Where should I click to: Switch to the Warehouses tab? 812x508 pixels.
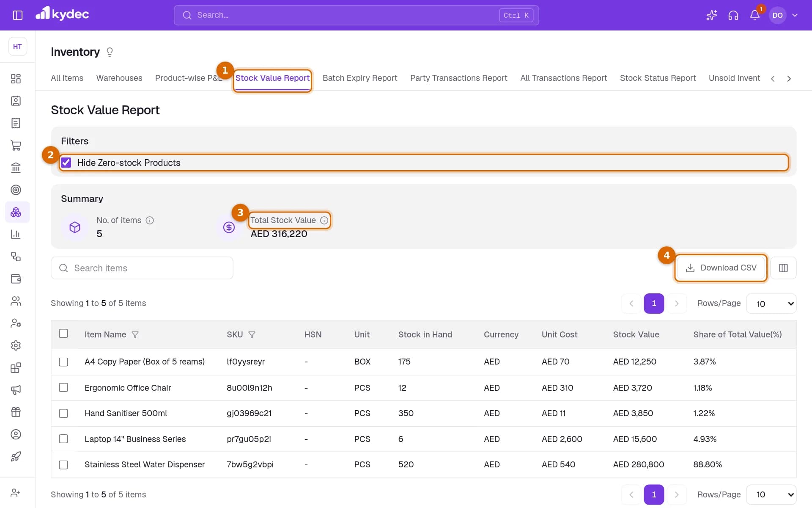coord(119,78)
